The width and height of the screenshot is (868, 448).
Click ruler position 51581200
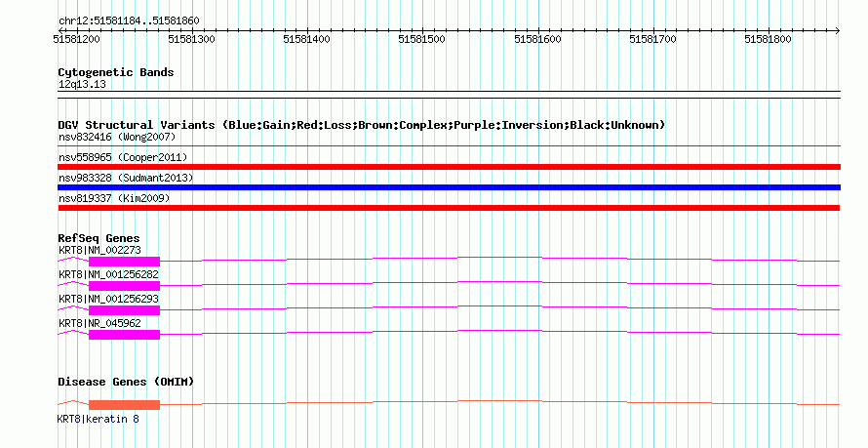[76, 39]
